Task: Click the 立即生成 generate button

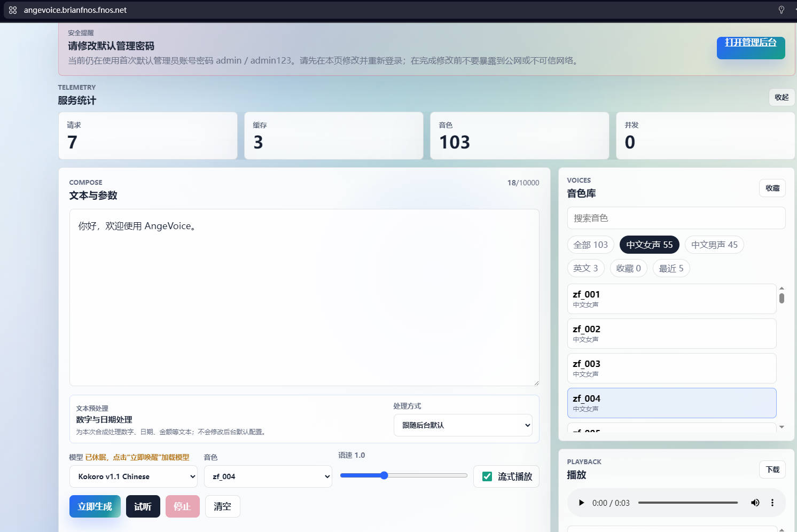Action: point(95,506)
